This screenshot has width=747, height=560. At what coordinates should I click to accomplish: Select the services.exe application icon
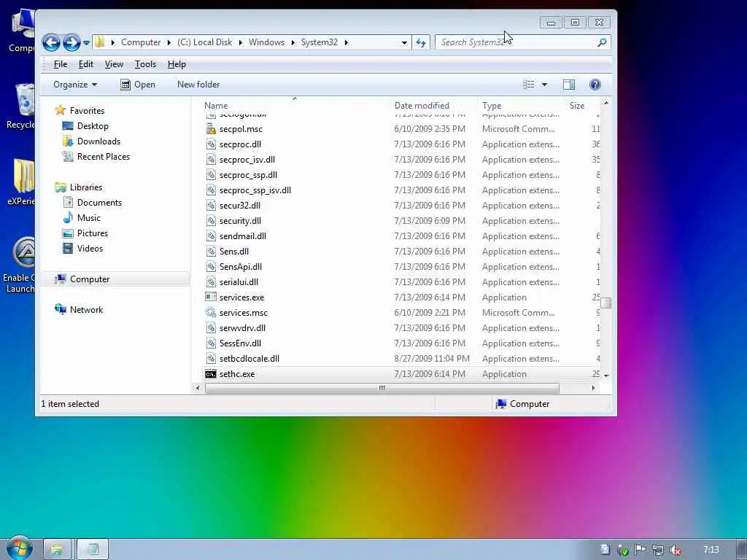(x=211, y=297)
